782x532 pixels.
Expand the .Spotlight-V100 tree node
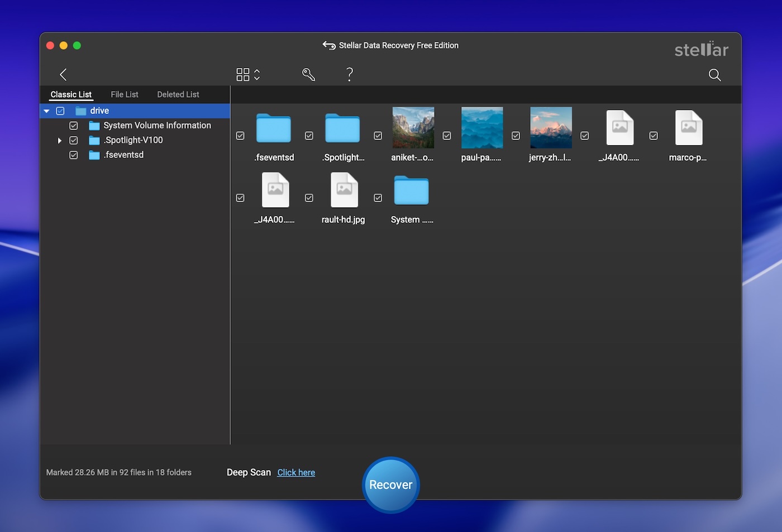click(60, 141)
